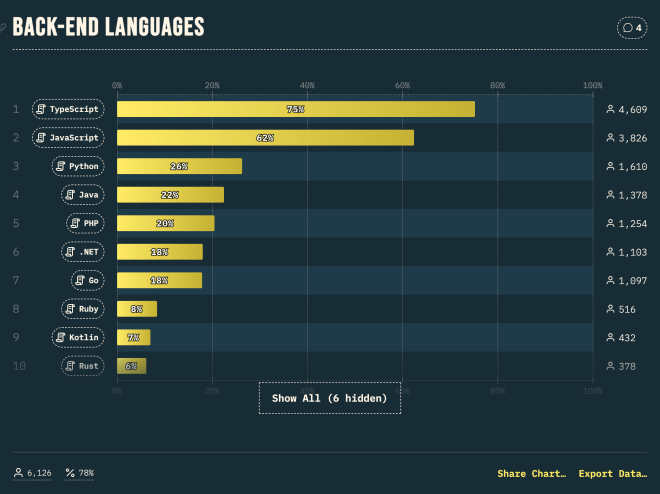
Task: Select the Python label tag
Action: coord(78,166)
